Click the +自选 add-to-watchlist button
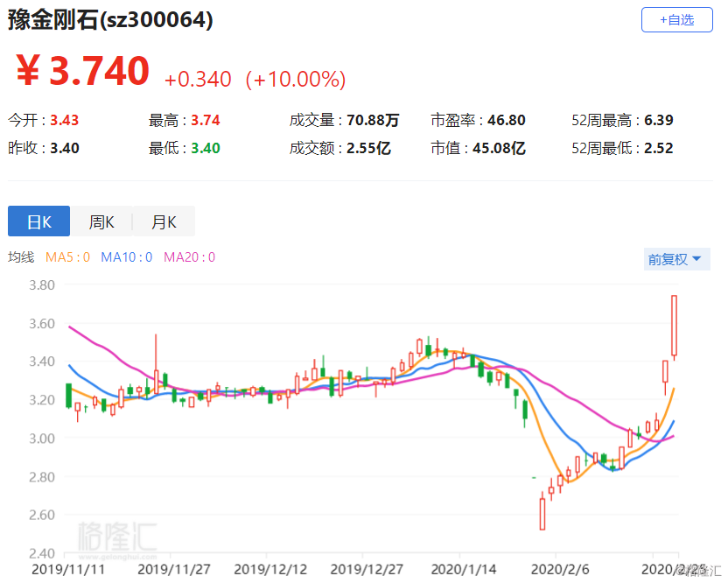 (x=676, y=21)
